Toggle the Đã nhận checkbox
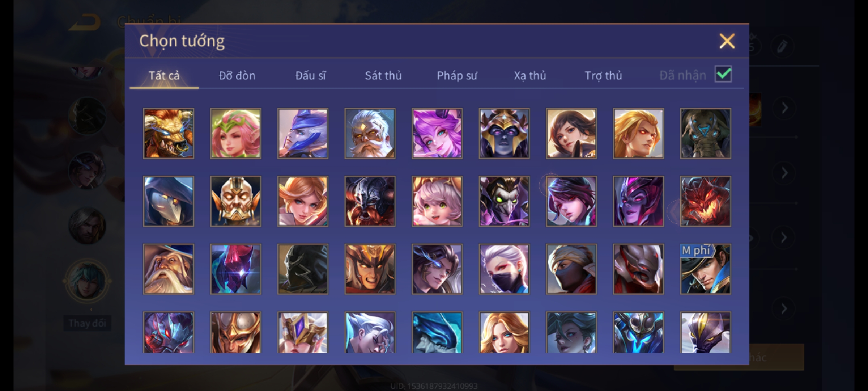 click(723, 74)
